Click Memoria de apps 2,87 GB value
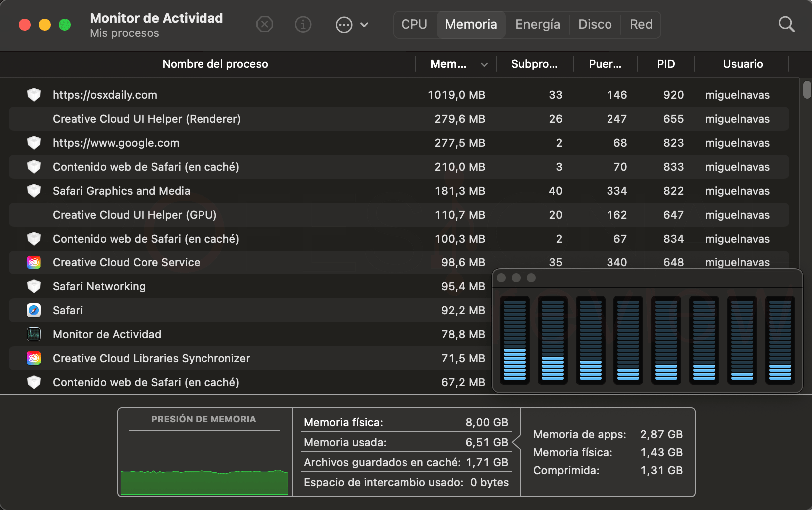The height and width of the screenshot is (510, 812). 661,434
